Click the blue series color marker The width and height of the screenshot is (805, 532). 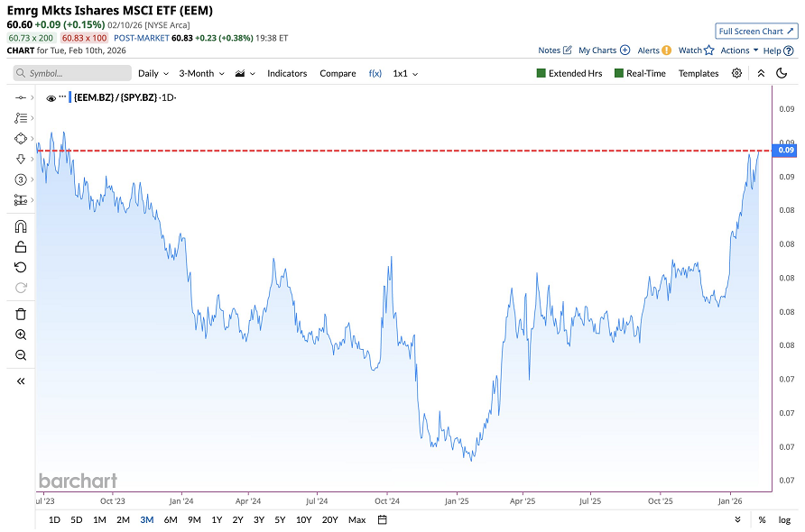point(69,97)
